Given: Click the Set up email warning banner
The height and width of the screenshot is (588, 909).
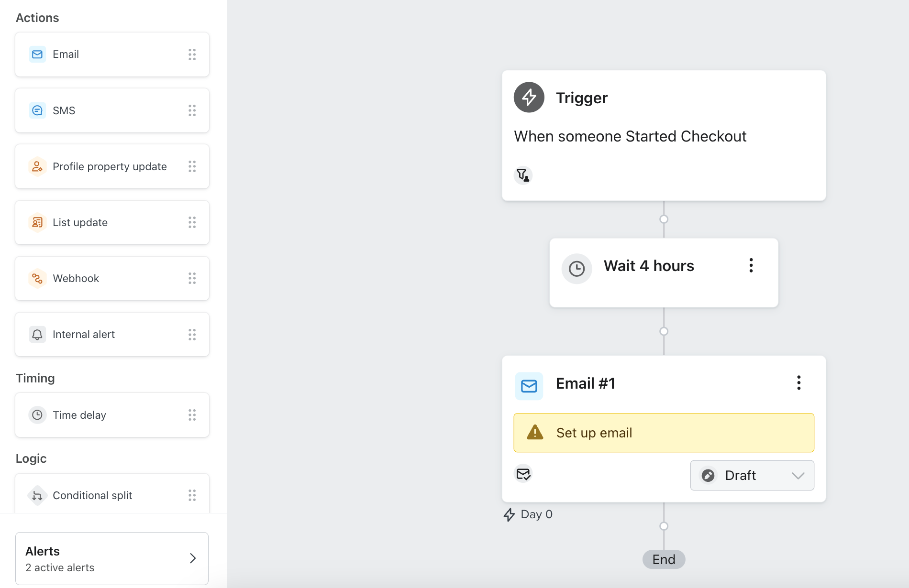Looking at the screenshot, I should [664, 433].
